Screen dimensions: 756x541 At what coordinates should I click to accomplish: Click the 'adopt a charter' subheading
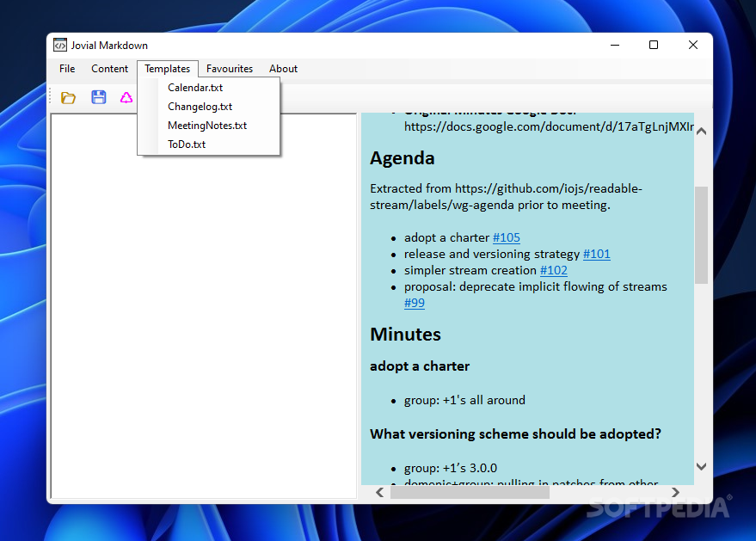(420, 366)
